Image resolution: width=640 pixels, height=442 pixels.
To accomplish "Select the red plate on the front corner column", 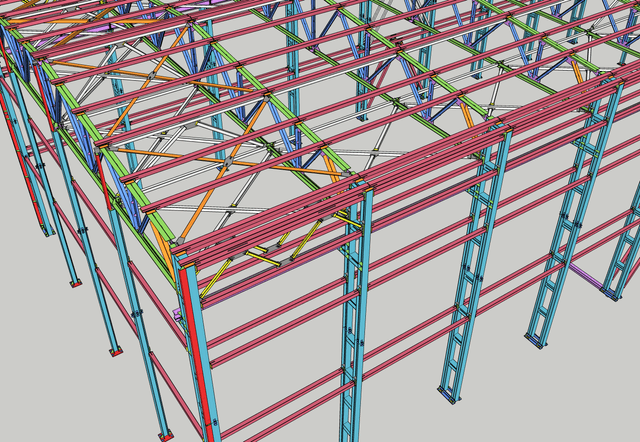I will point(198,354).
